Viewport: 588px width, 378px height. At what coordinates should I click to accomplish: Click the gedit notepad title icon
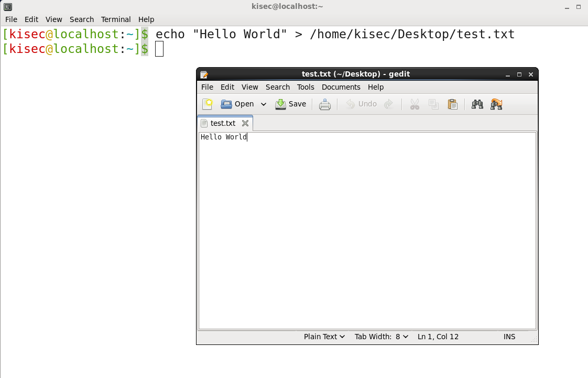point(204,74)
